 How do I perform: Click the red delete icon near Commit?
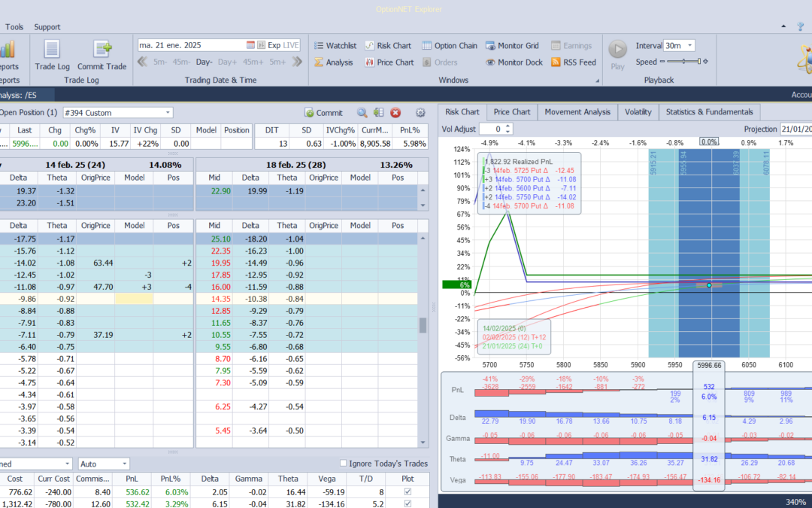(396, 112)
